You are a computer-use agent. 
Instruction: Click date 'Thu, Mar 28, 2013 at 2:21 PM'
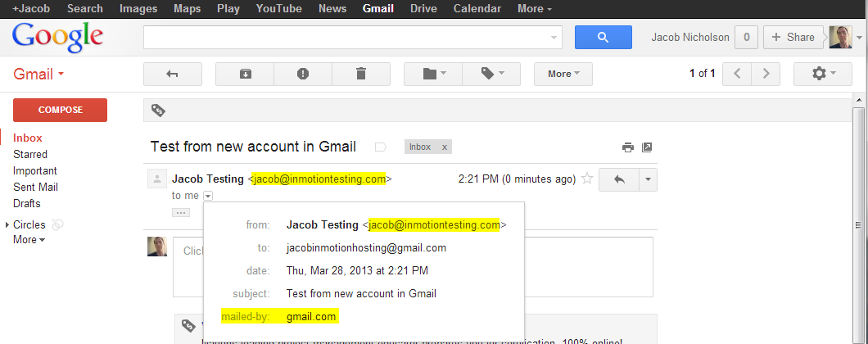point(357,271)
